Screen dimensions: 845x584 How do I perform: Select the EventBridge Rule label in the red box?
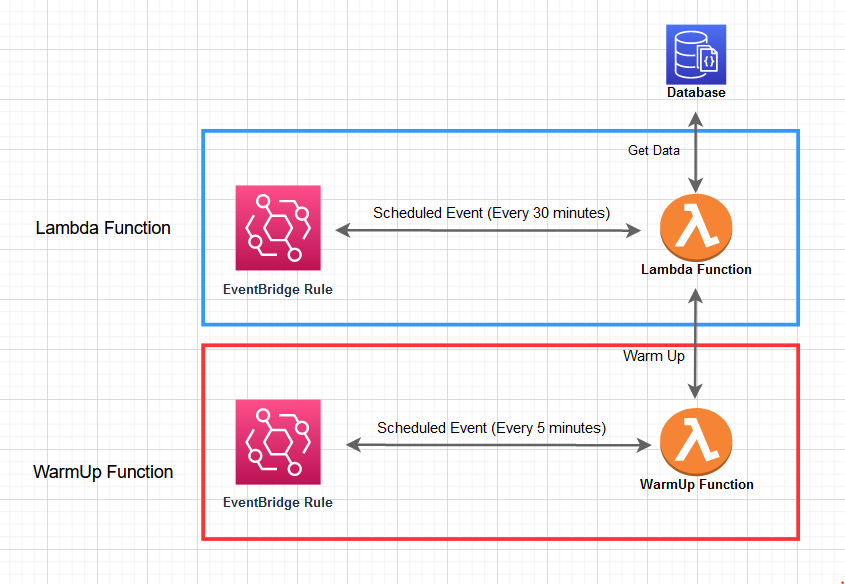[277, 502]
